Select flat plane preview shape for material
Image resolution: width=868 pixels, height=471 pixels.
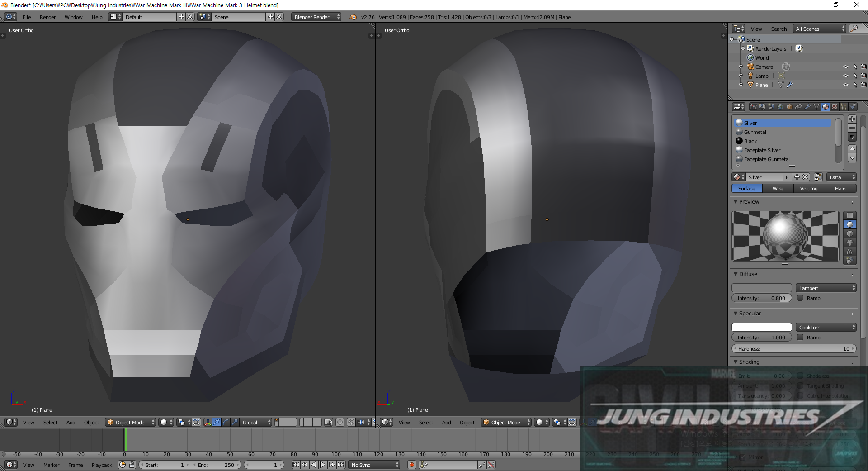tap(850, 215)
